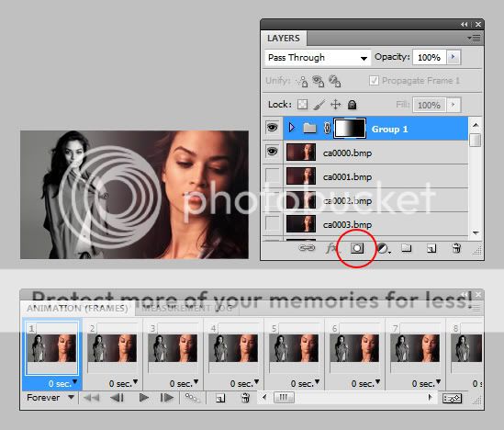Lock all padlock icon
The image size is (504, 430).
(353, 105)
